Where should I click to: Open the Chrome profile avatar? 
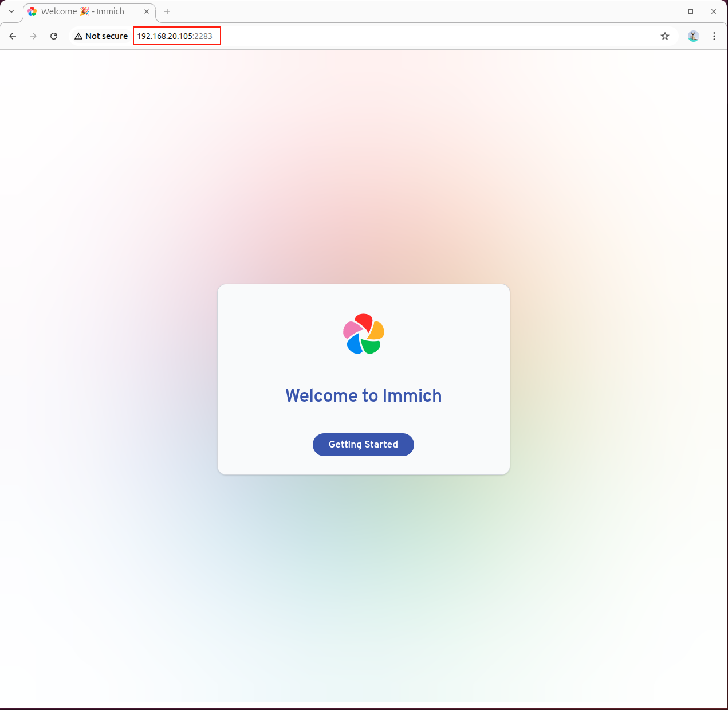coord(694,36)
